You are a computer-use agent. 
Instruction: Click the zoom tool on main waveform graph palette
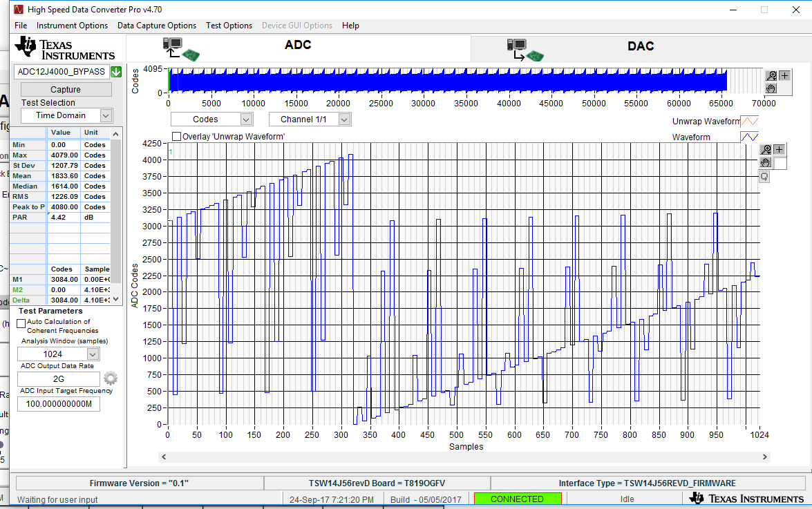[x=766, y=149]
